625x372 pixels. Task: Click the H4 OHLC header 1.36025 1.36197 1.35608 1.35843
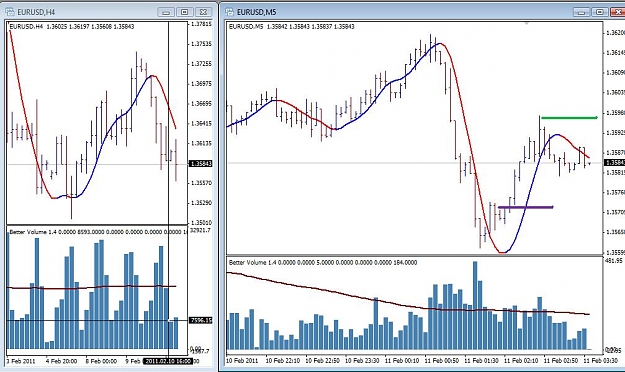(x=90, y=27)
